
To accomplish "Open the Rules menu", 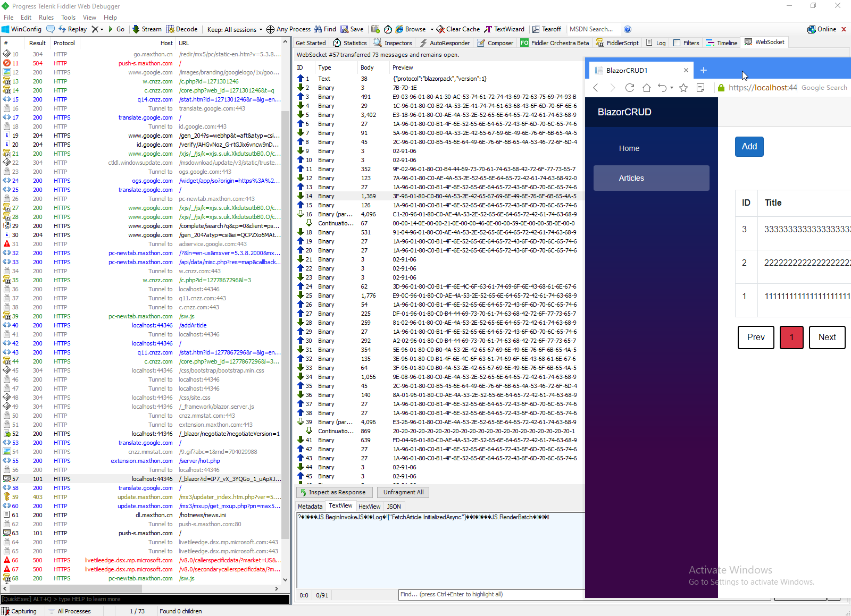I will point(46,18).
